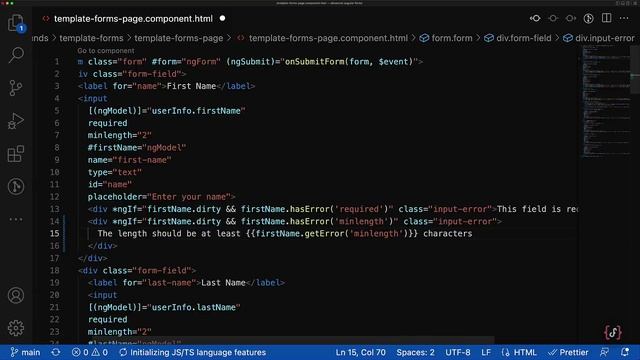Click type="text" on line 10

pos(115,172)
